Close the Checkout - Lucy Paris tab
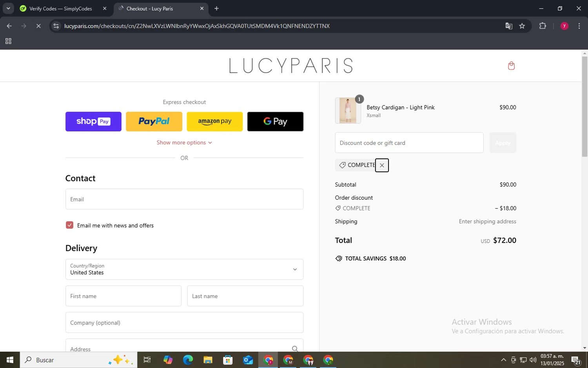588x368 pixels. tap(202, 9)
